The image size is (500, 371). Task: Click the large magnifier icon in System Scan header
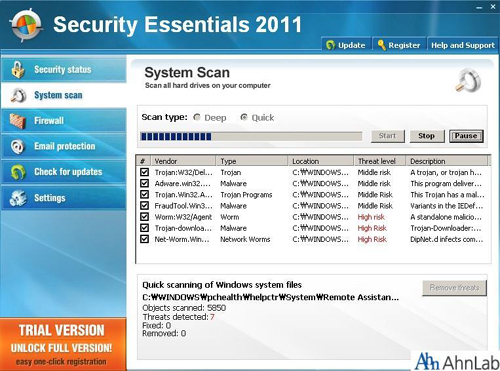click(x=469, y=80)
